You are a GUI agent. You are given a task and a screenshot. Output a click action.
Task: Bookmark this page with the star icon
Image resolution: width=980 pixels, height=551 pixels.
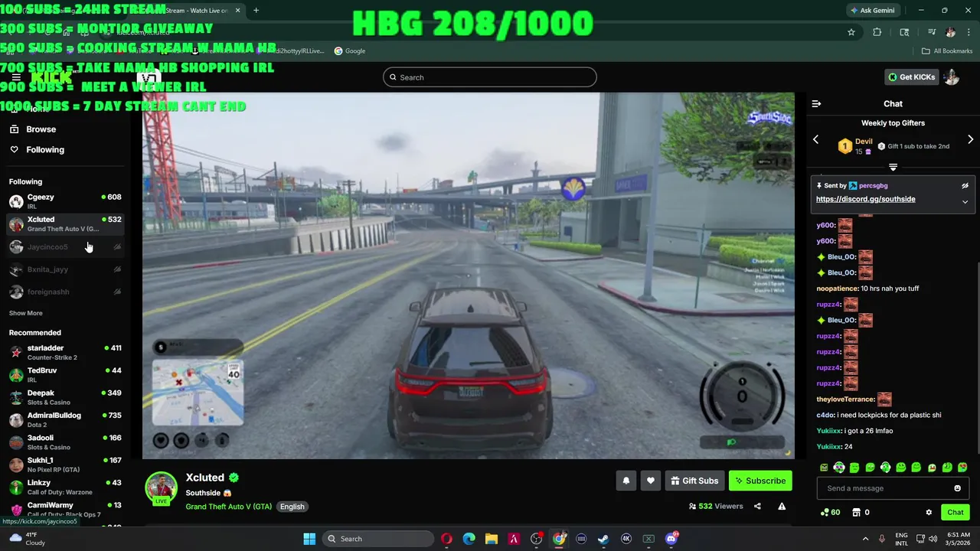pos(851,32)
